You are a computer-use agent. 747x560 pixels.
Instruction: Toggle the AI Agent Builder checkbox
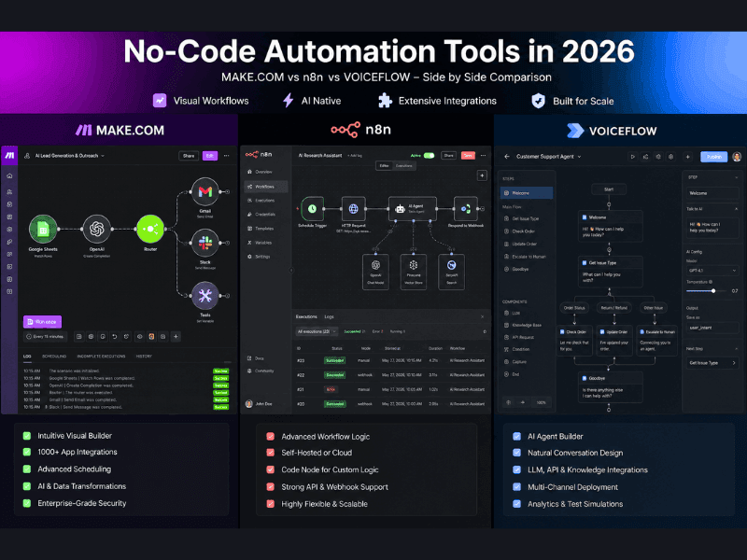pyautogui.click(x=517, y=436)
